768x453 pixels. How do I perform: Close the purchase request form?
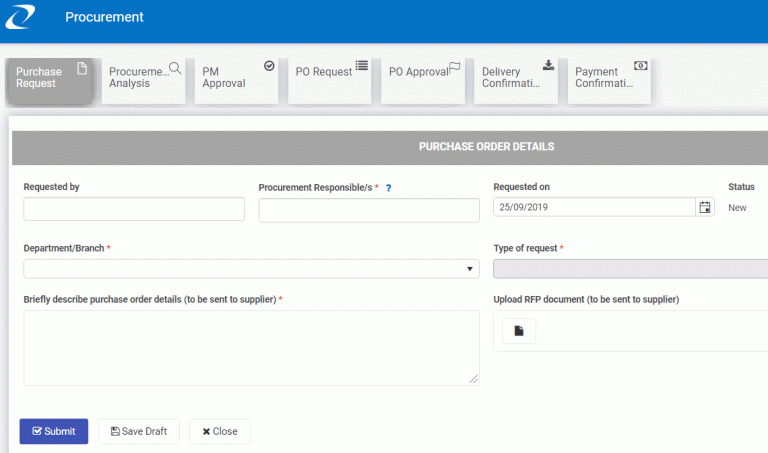220,431
